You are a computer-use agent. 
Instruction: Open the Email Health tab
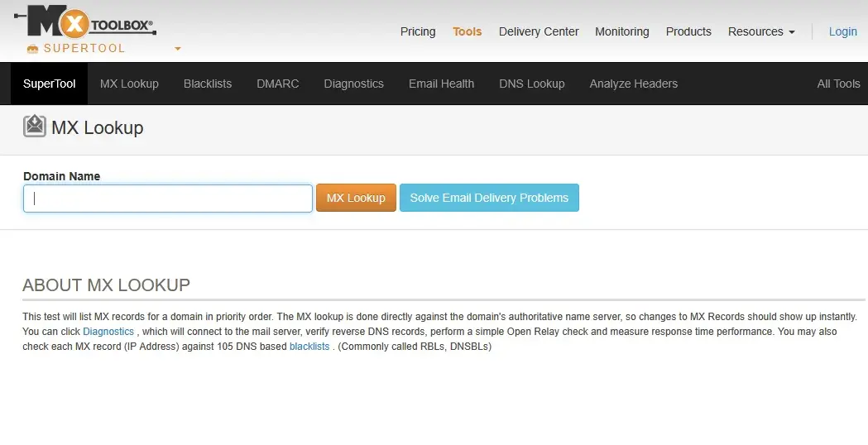441,84
